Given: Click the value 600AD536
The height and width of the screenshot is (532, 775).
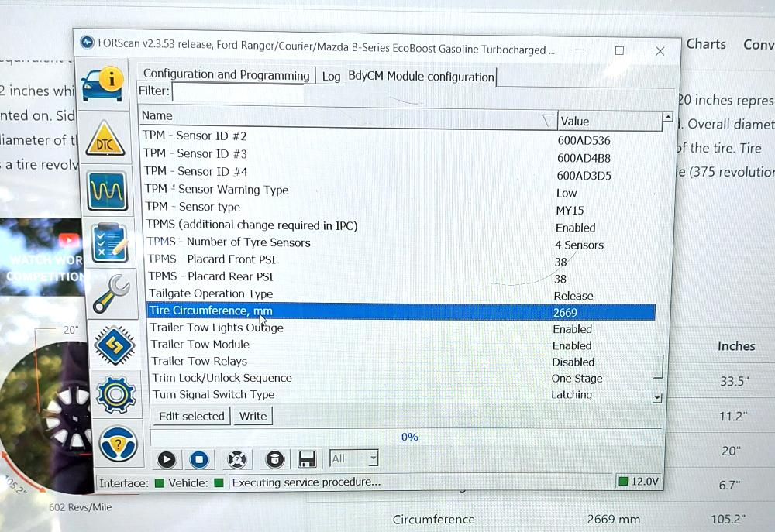Looking at the screenshot, I should 584,141.
